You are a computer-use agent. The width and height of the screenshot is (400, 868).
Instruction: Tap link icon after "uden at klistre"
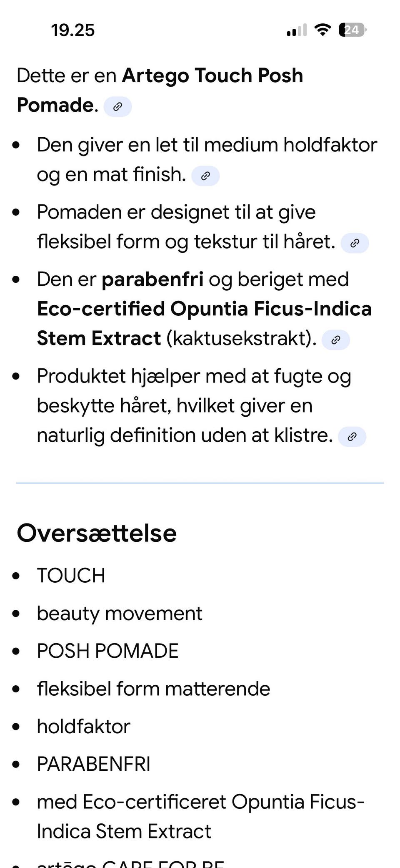[x=352, y=437]
